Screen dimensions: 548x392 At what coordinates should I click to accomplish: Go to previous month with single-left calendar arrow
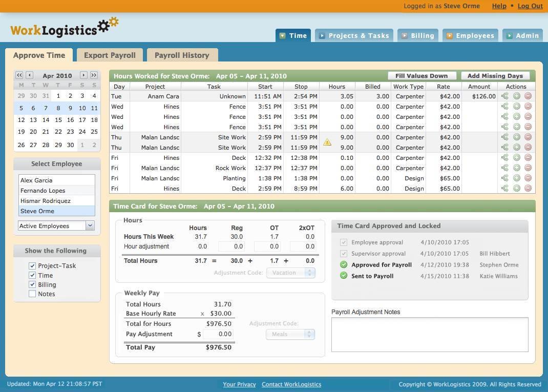30,75
